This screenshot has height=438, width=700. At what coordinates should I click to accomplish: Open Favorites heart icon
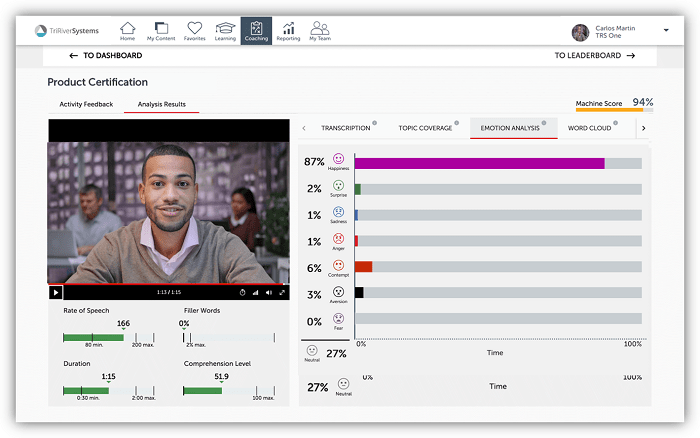pyautogui.click(x=194, y=31)
